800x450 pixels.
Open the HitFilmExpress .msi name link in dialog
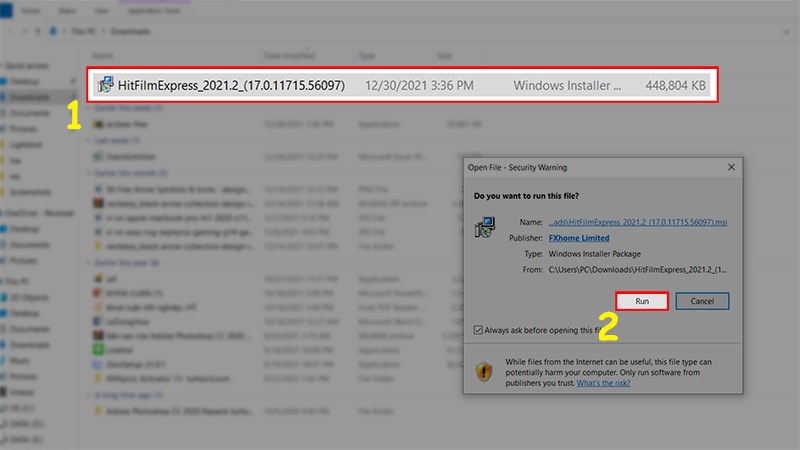click(638, 222)
